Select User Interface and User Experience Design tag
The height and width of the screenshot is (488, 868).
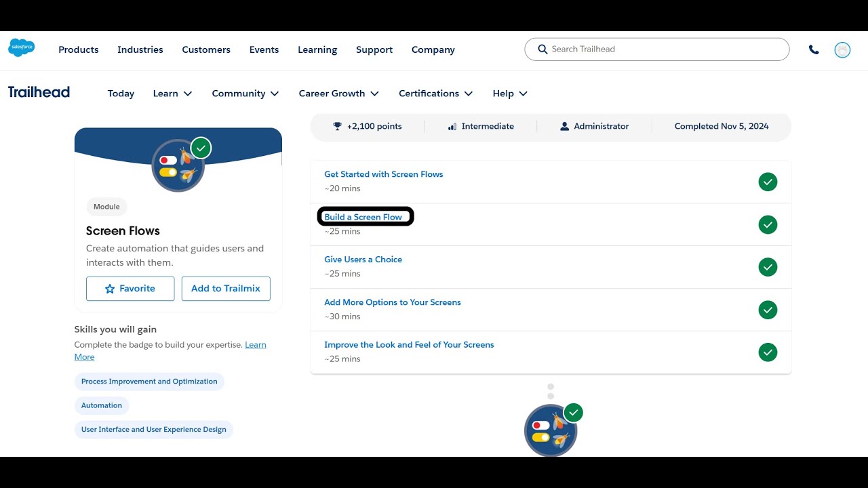click(x=154, y=430)
